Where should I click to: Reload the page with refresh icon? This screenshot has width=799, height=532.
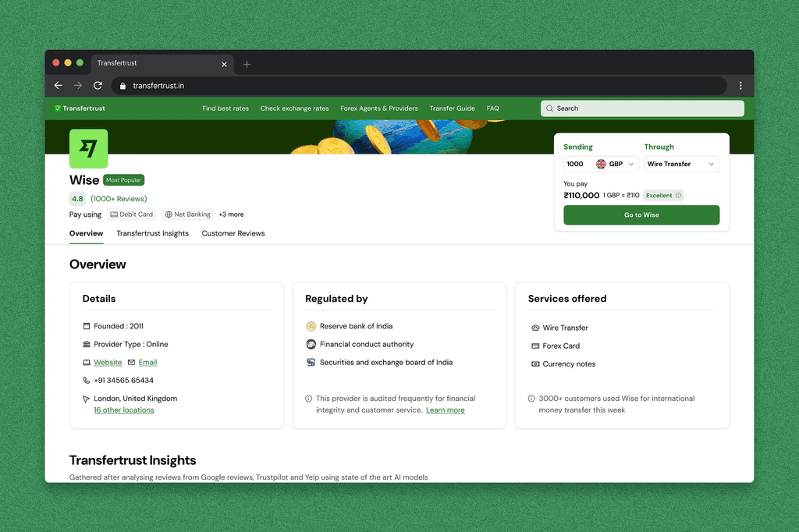pos(98,86)
